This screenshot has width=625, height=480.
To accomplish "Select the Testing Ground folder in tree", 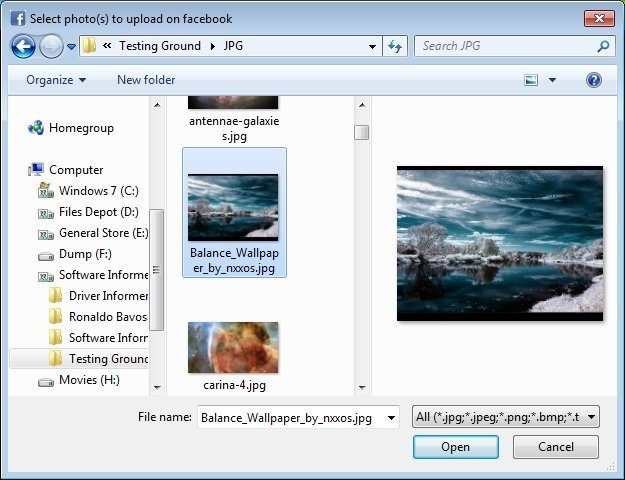I will (108, 359).
